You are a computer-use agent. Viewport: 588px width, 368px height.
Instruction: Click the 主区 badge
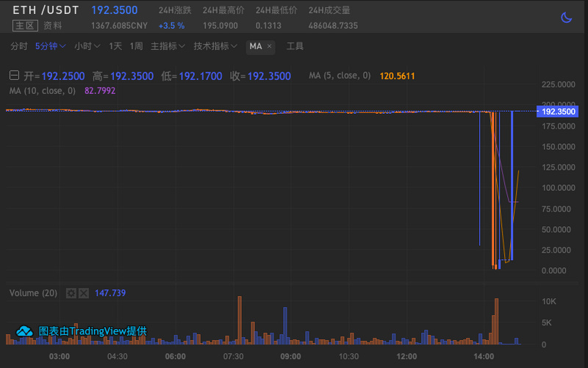tap(25, 26)
